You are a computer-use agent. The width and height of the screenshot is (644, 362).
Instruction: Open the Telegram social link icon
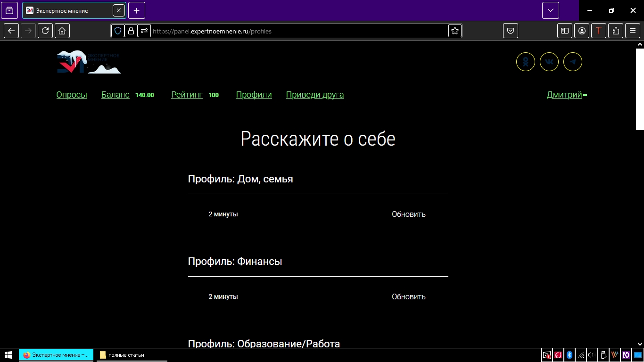[x=573, y=62]
